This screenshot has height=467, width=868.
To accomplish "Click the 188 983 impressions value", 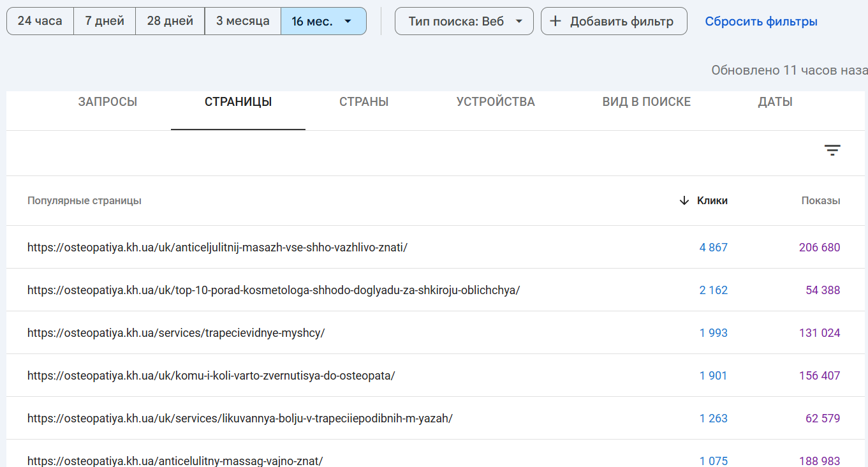I will click(820, 461).
